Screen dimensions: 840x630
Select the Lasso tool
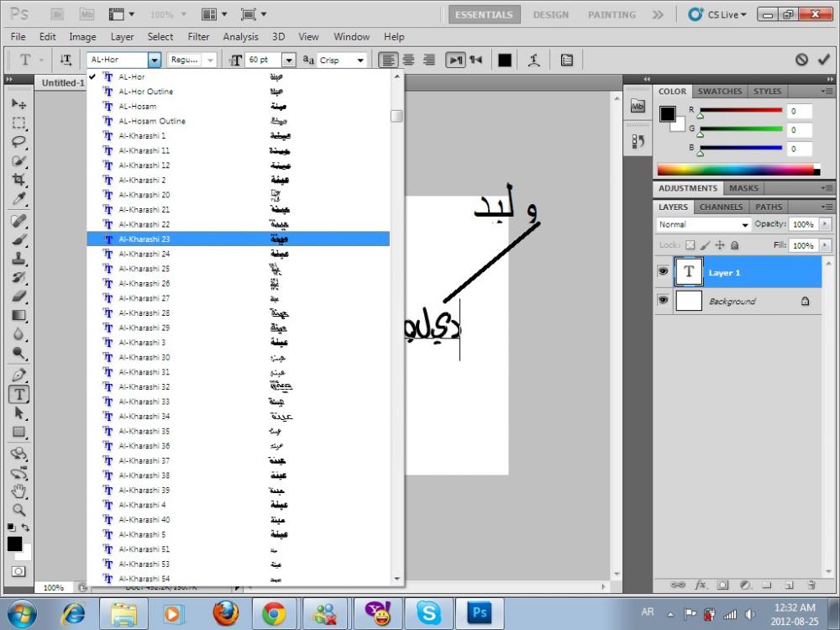pyautogui.click(x=18, y=142)
